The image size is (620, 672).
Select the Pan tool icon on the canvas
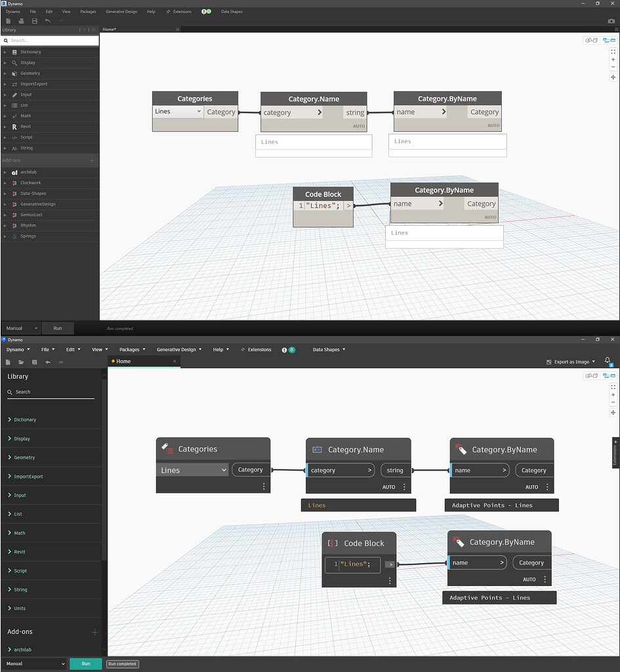pos(613,413)
